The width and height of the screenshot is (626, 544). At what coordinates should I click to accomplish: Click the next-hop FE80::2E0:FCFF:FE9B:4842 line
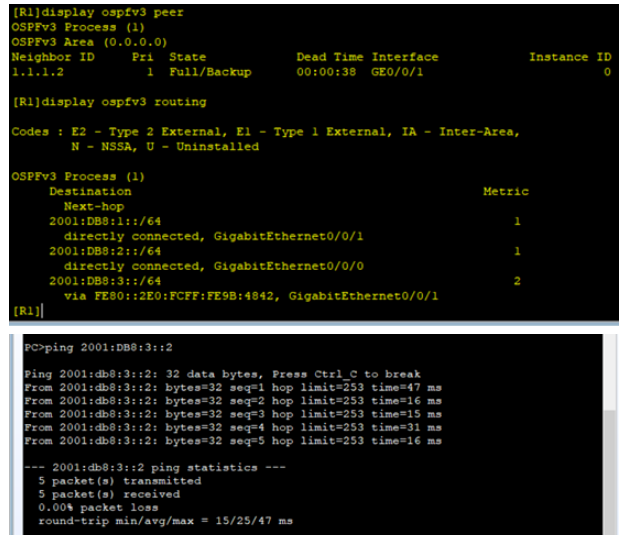click(250, 296)
